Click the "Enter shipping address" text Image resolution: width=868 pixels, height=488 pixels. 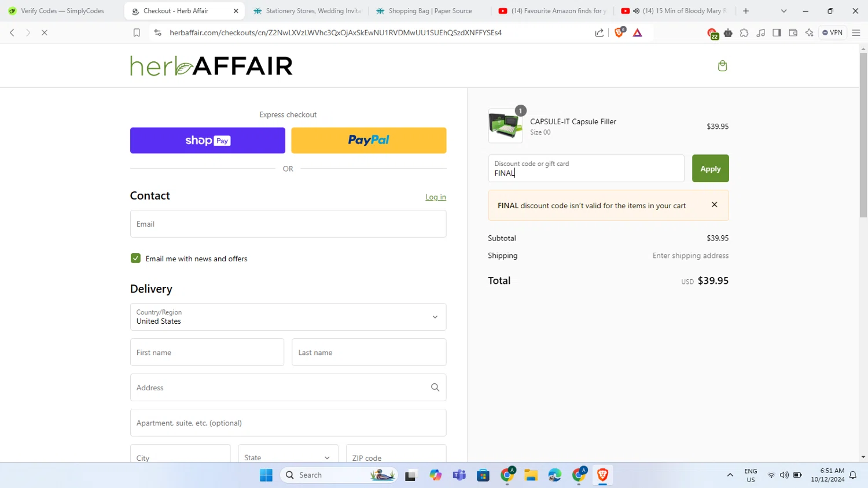(x=690, y=256)
